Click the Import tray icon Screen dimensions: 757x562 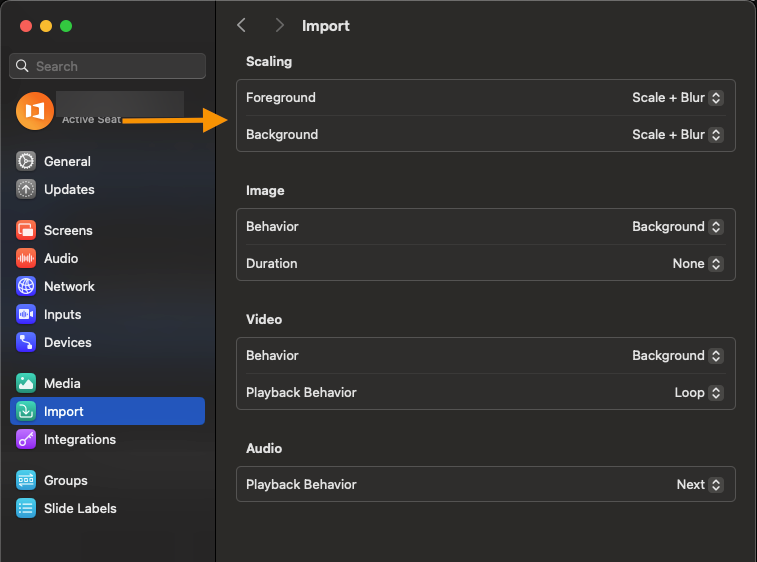[x=26, y=411]
